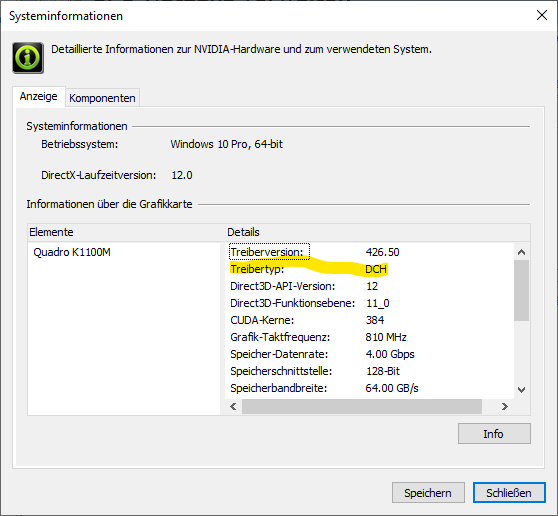The image size is (558, 516).
Task: Select the Grafik-Taktfrequenz row label
Action: 280,337
